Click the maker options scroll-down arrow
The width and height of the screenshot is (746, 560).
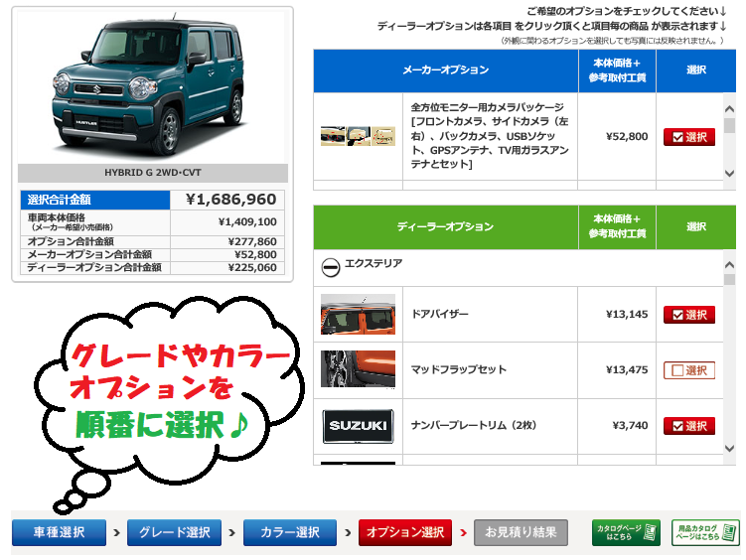pos(729,173)
